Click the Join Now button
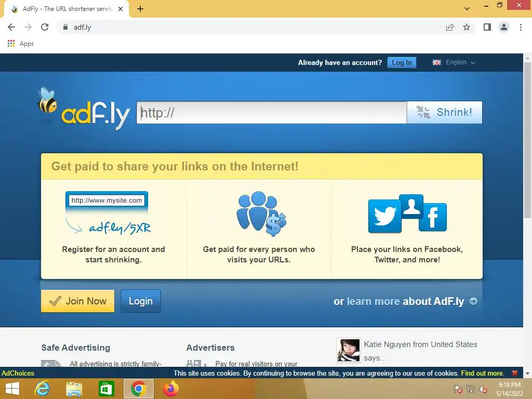The image size is (532, 399). (x=78, y=301)
